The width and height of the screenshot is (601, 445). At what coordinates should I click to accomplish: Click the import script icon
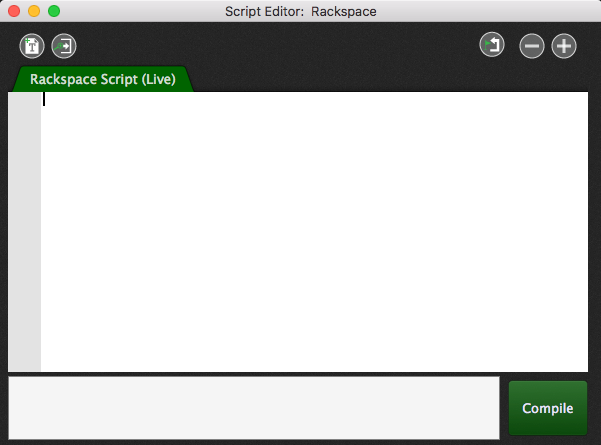tap(64, 46)
